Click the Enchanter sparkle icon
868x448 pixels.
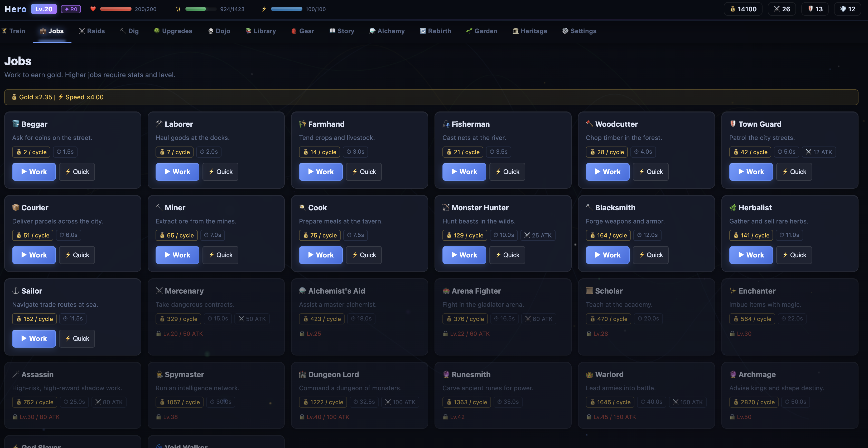[x=733, y=290]
